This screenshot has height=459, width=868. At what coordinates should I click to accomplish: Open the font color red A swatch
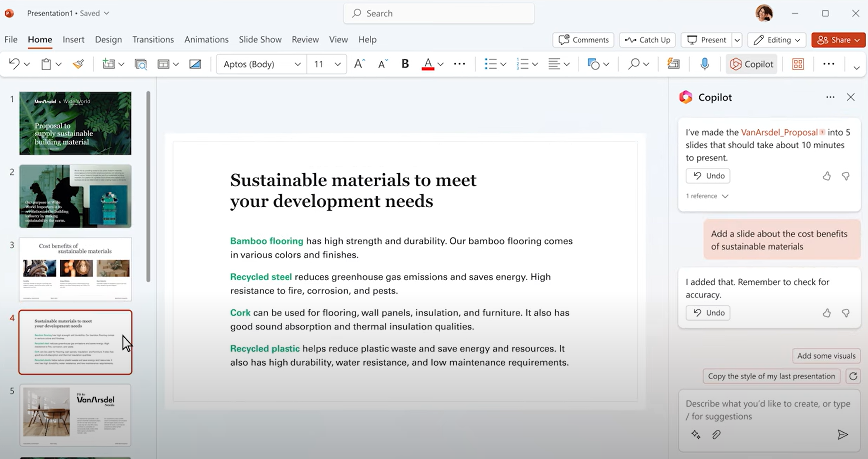(428, 64)
